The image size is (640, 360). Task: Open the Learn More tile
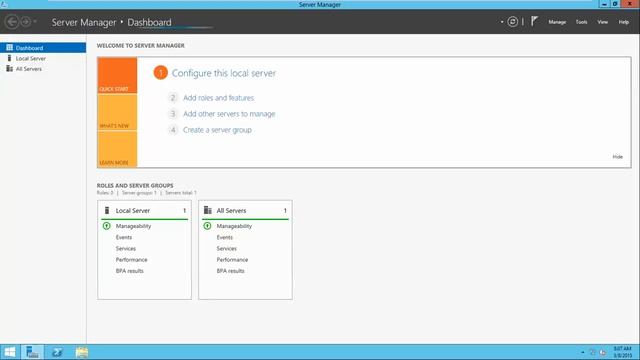click(117, 149)
